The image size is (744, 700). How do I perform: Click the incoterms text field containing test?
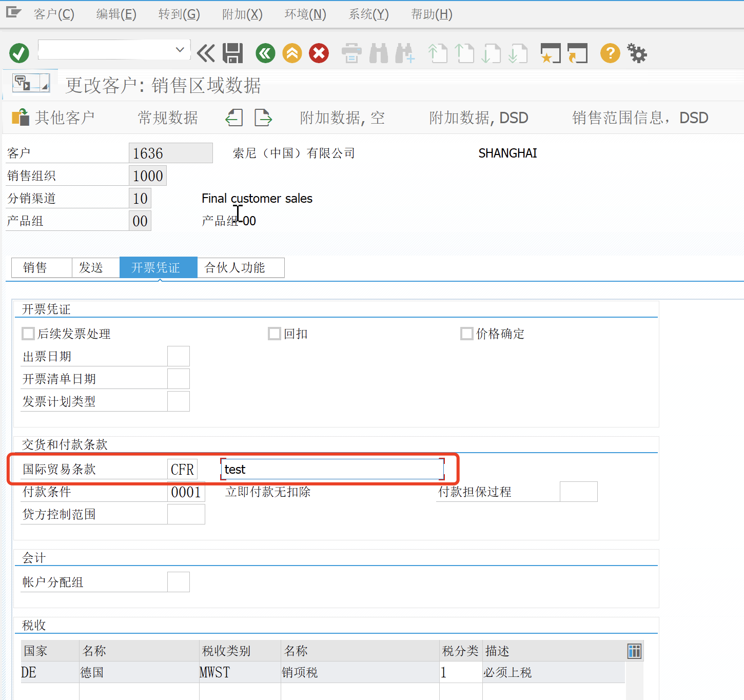pyautogui.click(x=332, y=469)
